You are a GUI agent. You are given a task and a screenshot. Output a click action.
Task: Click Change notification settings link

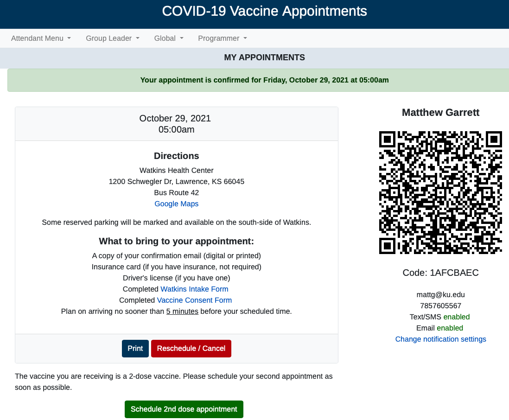click(440, 339)
